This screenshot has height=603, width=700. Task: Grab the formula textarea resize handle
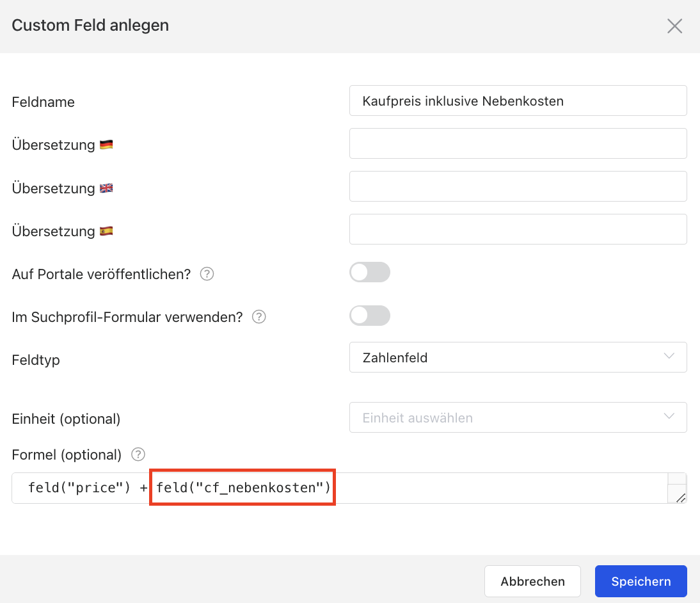click(680, 497)
